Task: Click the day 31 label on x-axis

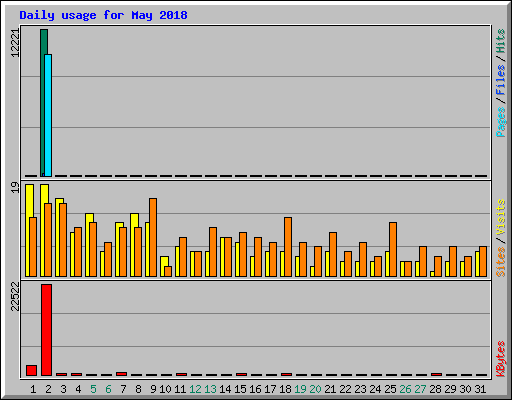Action: coord(480,389)
